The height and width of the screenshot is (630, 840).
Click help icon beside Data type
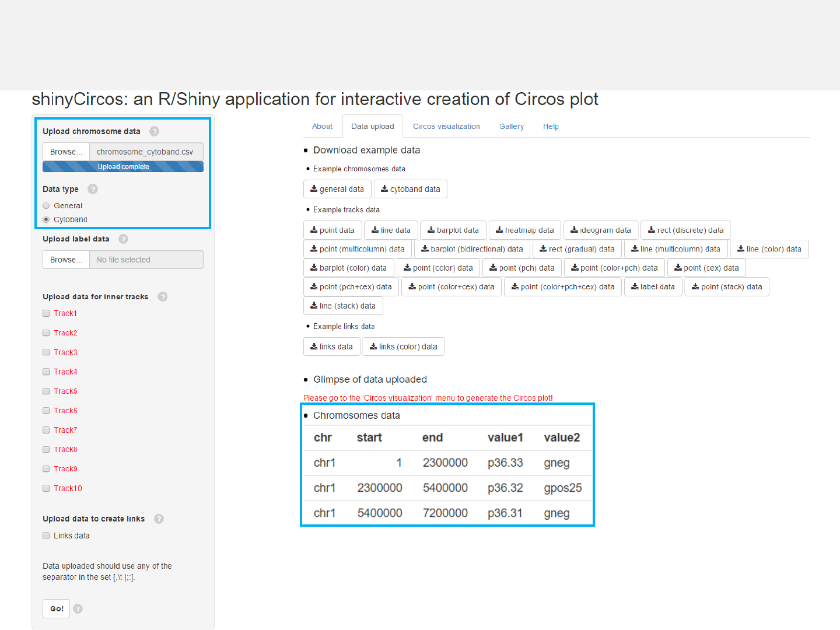tap(93, 189)
